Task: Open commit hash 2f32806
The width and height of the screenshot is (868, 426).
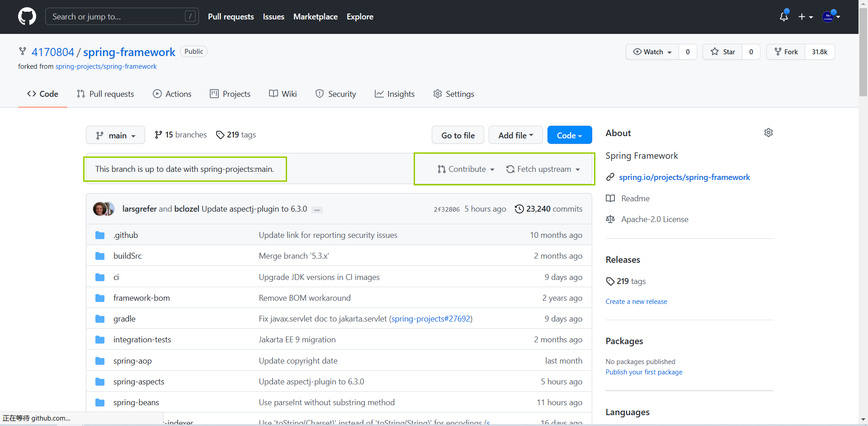Action: click(447, 209)
